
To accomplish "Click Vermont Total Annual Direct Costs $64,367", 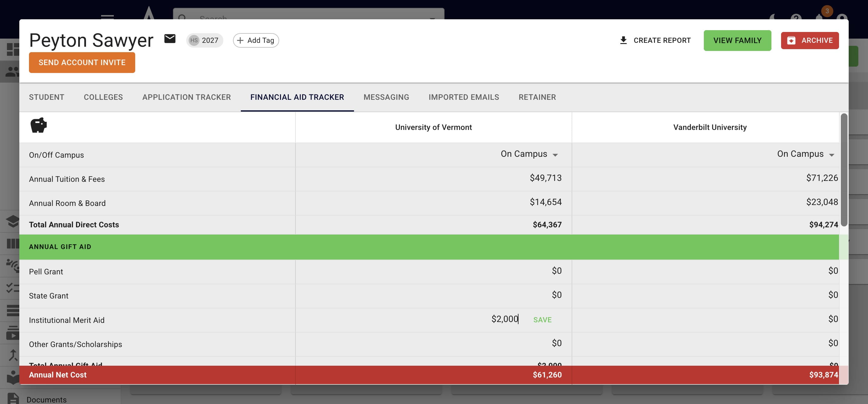I will click(547, 225).
